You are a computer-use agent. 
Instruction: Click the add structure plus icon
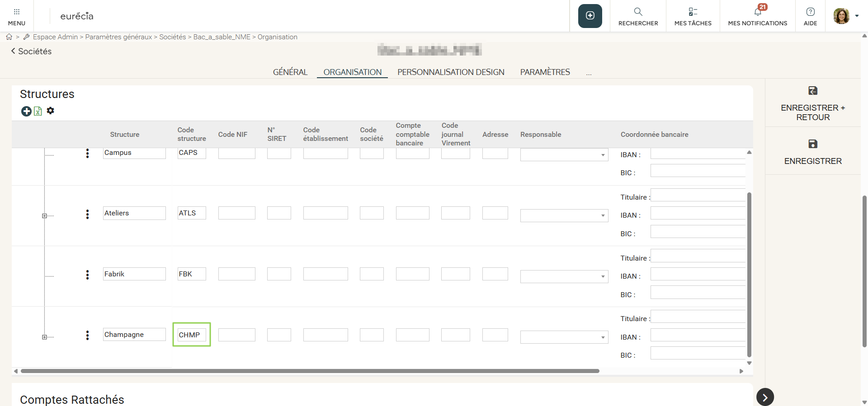[26, 111]
